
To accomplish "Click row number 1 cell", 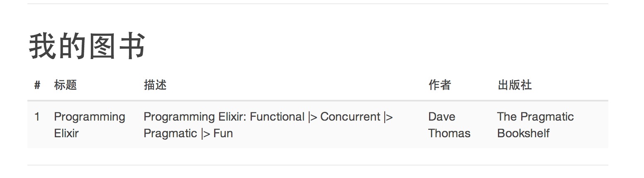I will point(37,117).
